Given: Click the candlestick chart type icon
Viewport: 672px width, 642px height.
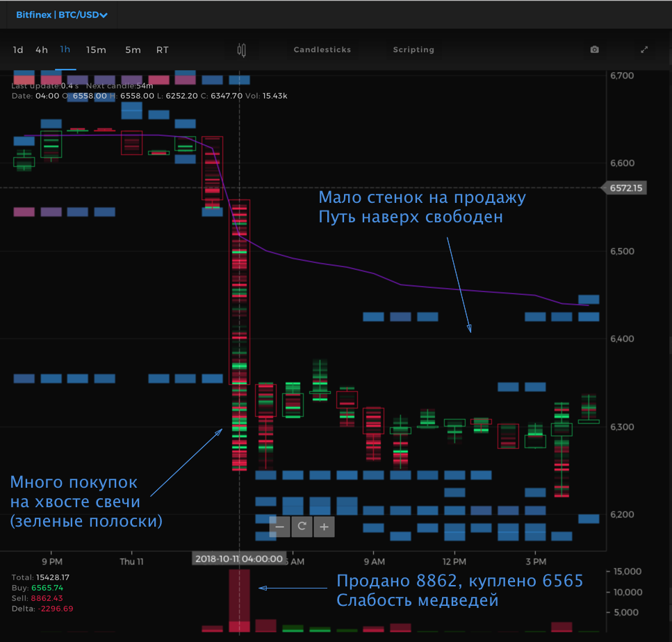Looking at the screenshot, I should [x=242, y=50].
